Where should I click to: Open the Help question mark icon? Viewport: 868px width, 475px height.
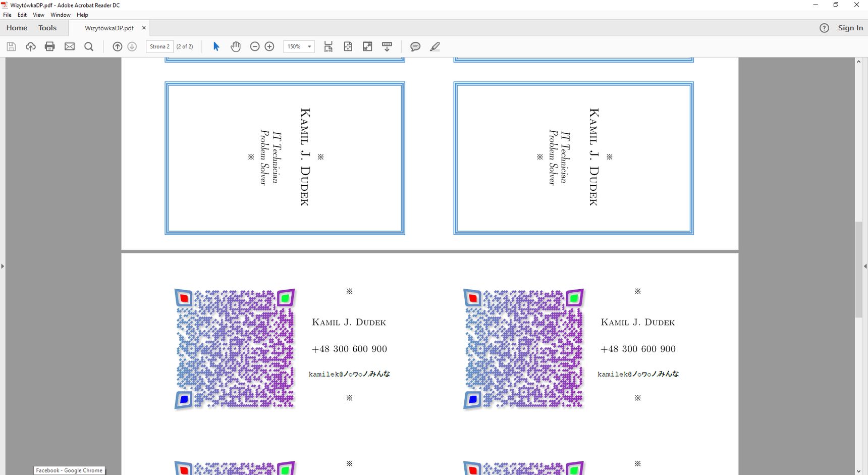824,28
